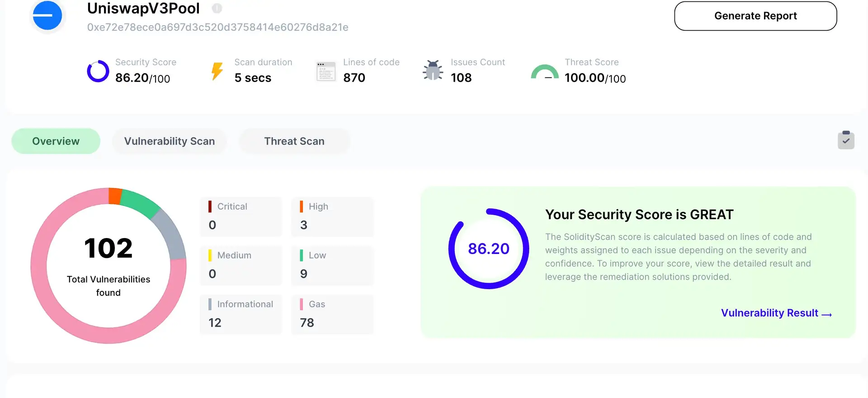Click the green Threat Score gauge icon
The width and height of the screenshot is (868, 398).
point(545,72)
